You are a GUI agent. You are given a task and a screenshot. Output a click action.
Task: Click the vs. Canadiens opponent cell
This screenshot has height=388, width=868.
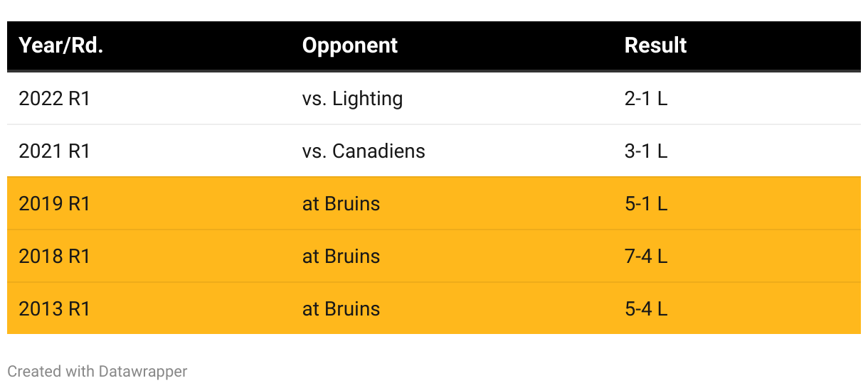[x=364, y=151]
